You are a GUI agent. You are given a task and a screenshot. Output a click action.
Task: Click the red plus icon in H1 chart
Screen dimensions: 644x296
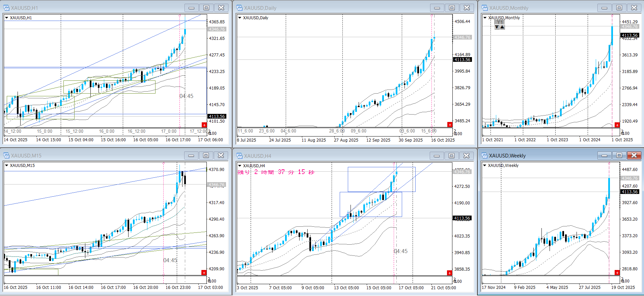coord(204,125)
